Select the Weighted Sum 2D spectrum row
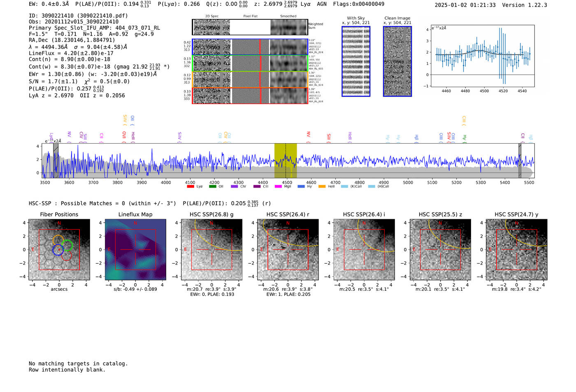This screenshot has height=392, width=576. coord(250,27)
